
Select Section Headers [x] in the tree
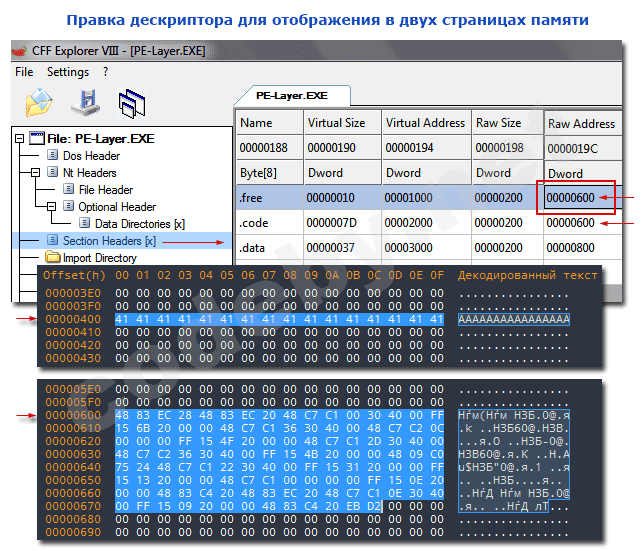pos(109,241)
